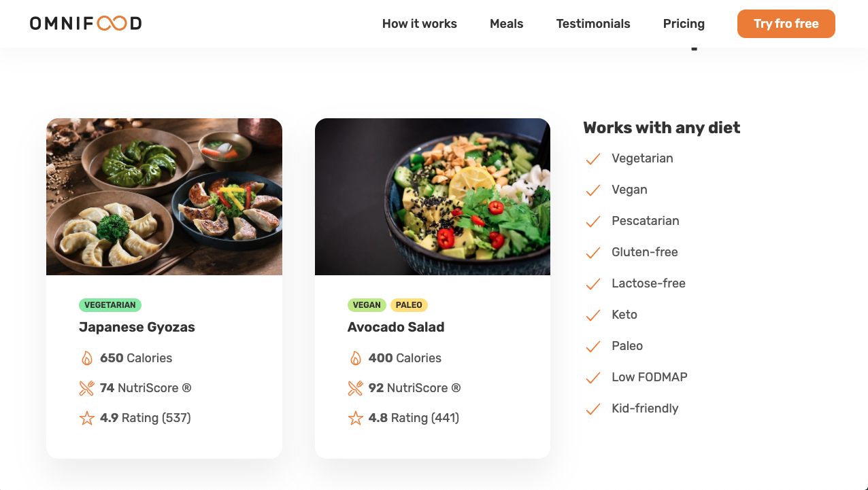
Task: Click the checkmark beside Keto
Action: click(x=592, y=315)
